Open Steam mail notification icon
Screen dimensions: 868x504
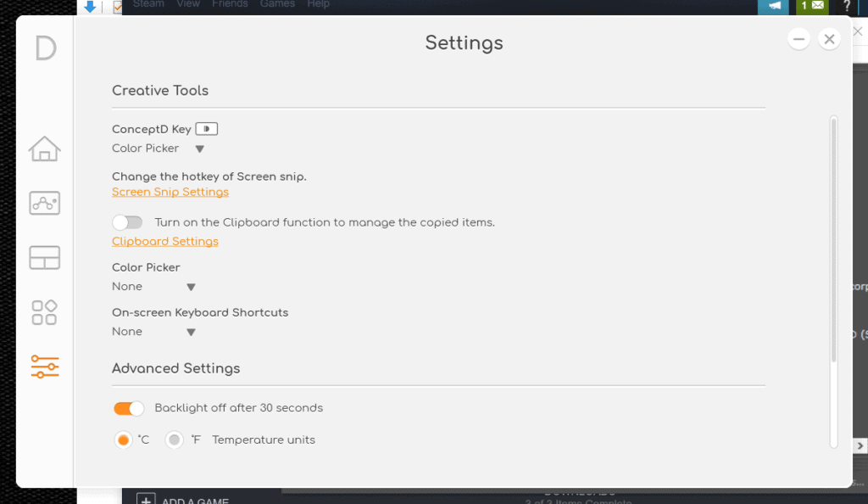click(x=812, y=6)
